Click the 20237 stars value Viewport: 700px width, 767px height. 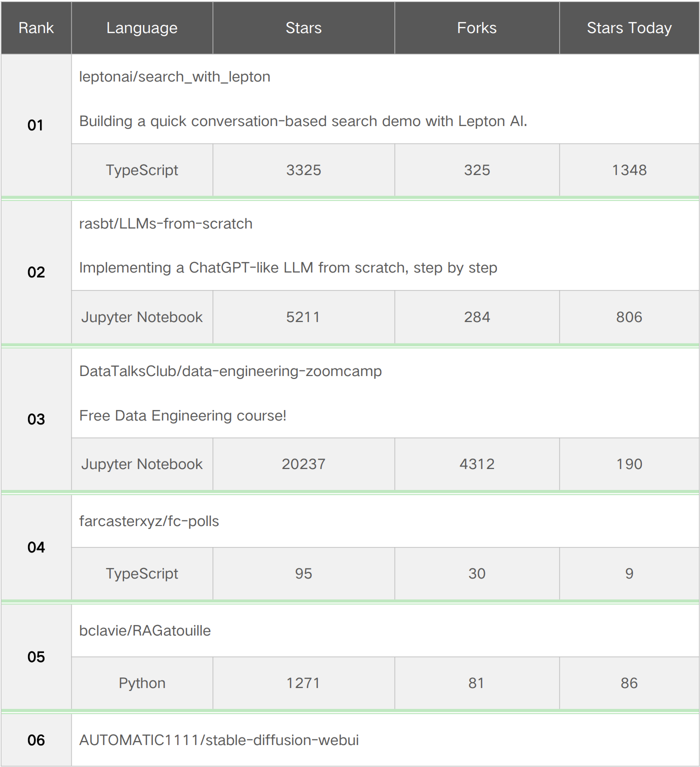303,464
